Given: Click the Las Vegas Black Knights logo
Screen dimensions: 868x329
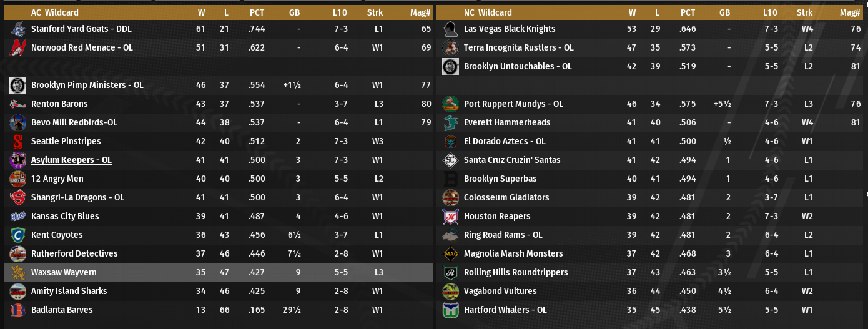Looking at the screenshot, I should [450, 29].
